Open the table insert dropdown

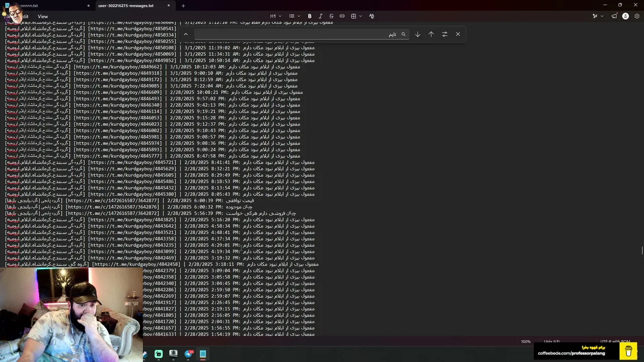click(356, 16)
